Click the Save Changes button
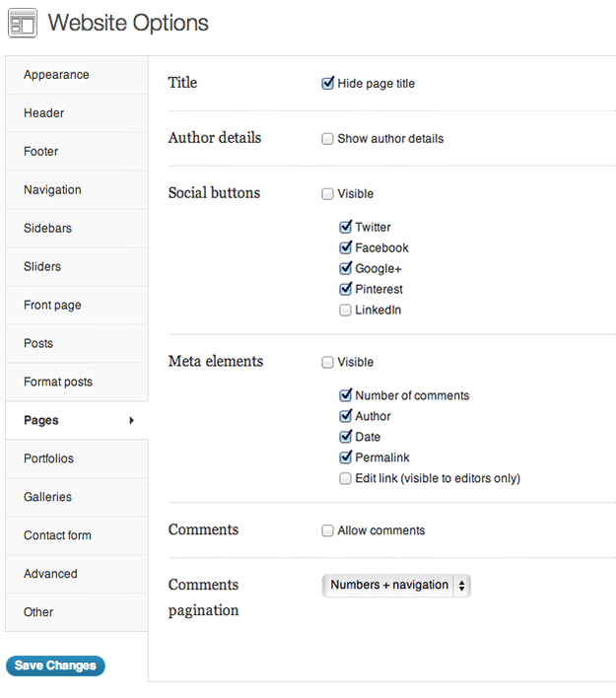 55,665
